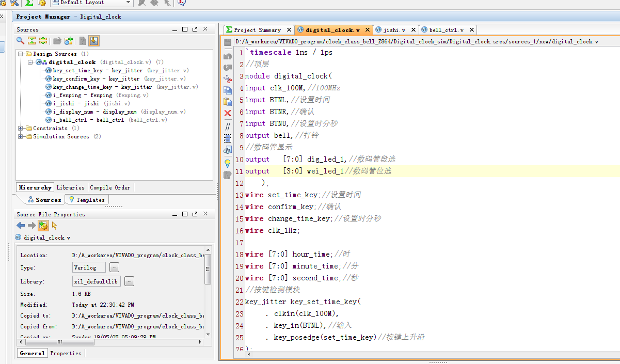
Task: Open the Default Layout dropdown
Action: (91, 3)
